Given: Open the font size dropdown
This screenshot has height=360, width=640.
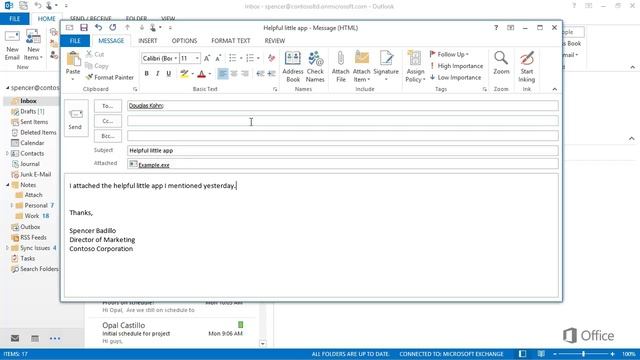Looking at the screenshot, I should pos(197,58).
